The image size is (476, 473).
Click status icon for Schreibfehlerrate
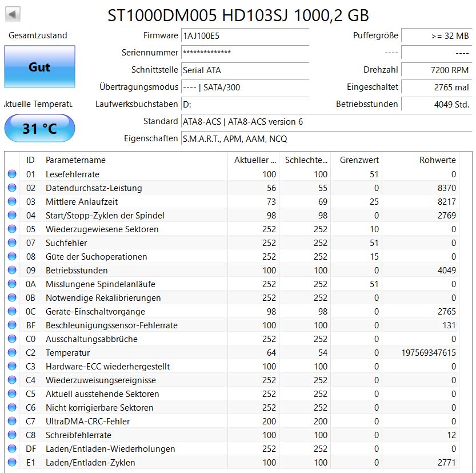pos(12,435)
